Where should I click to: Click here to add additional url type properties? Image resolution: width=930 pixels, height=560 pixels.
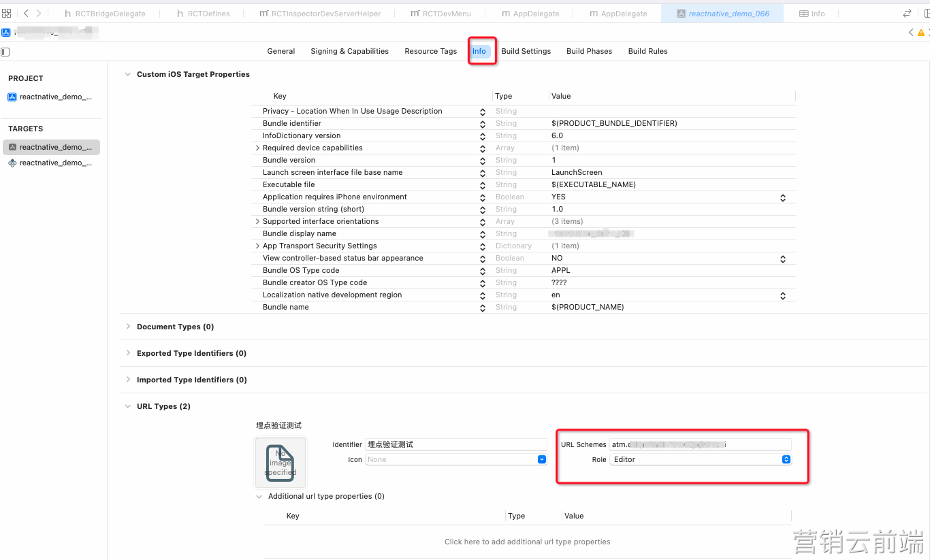527,542
